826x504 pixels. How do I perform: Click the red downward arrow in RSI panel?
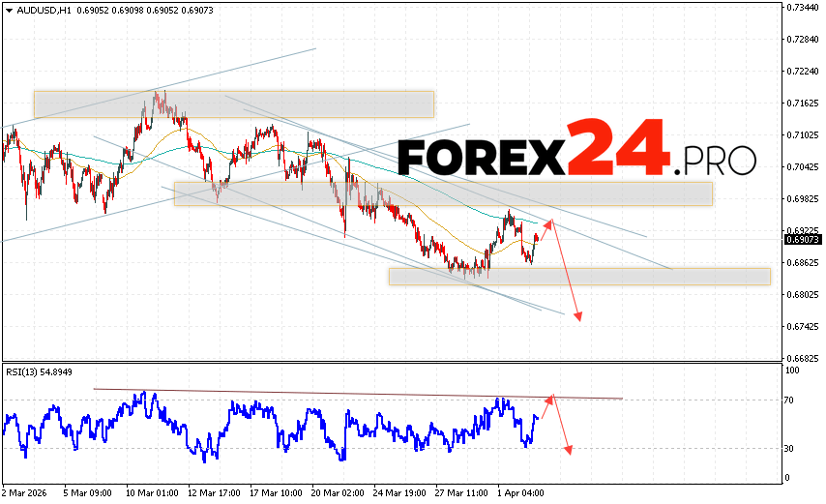[561, 426]
